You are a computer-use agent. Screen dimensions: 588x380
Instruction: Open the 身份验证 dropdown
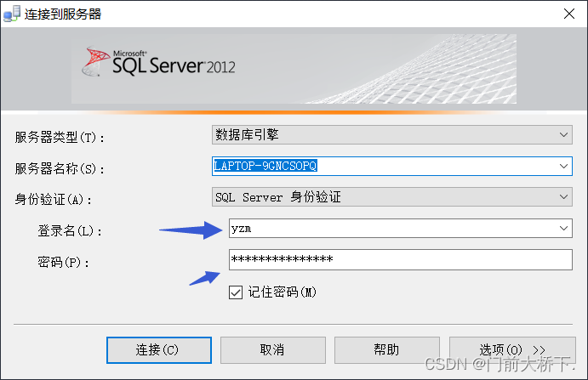tap(391, 198)
